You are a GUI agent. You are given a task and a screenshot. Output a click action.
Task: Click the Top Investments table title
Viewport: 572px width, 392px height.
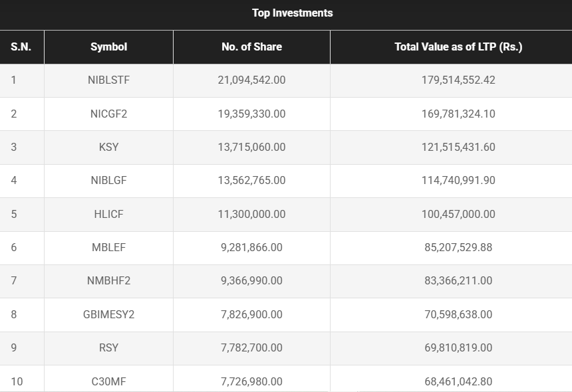(x=292, y=13)
